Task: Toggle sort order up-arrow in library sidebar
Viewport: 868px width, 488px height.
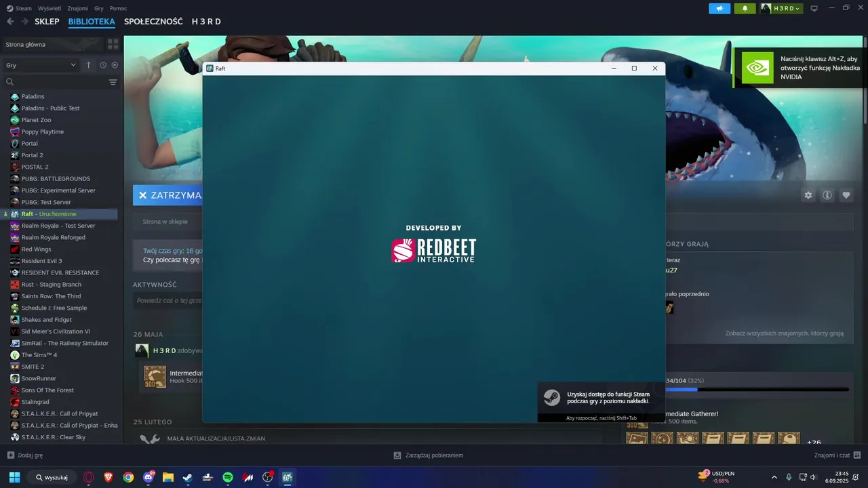Action: [x=88, y=65]
